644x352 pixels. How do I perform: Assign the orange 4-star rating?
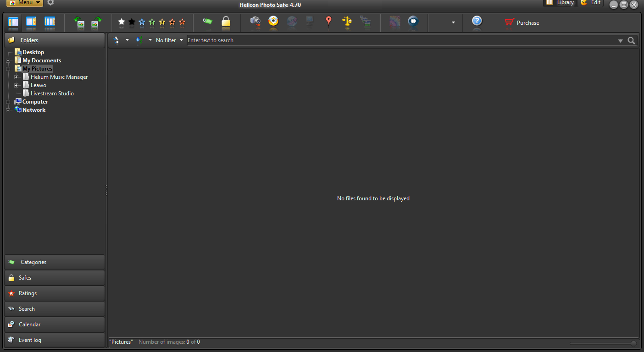pyautogui.click(x=172, y=22)
